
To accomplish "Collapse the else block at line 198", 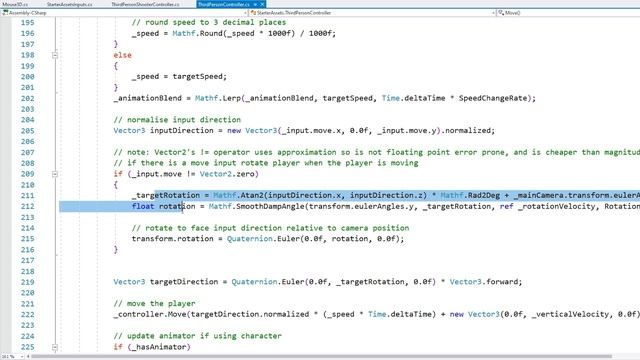I will 55,55.
